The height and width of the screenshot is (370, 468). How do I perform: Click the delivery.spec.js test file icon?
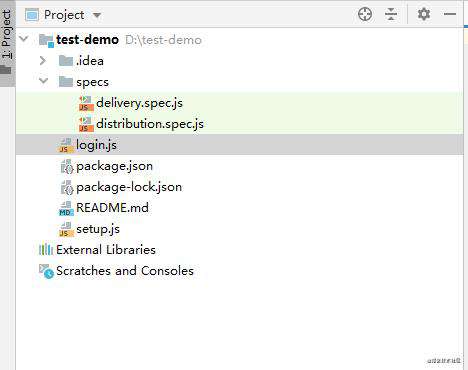(x=86, y=103)
